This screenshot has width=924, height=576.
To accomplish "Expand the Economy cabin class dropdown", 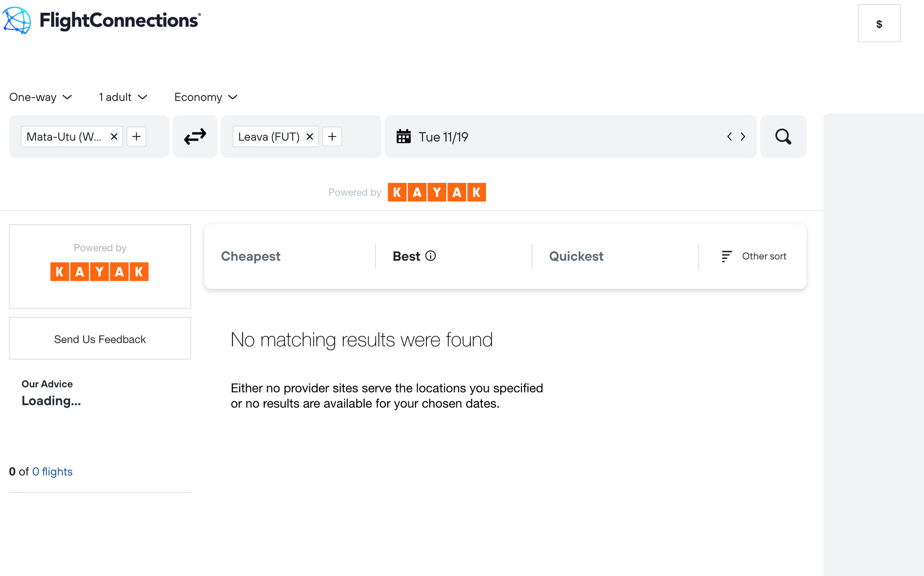I will [x=206, y=97].
